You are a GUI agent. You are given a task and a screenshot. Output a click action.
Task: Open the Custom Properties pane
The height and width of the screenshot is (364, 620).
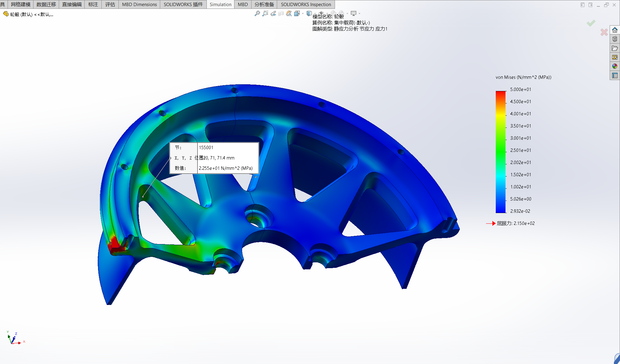(615, 75)
